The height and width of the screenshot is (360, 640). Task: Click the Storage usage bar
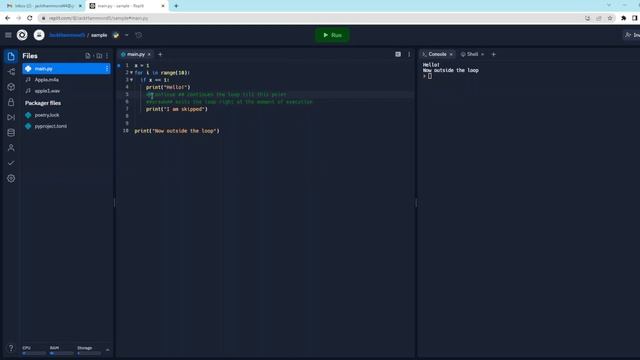89,353
